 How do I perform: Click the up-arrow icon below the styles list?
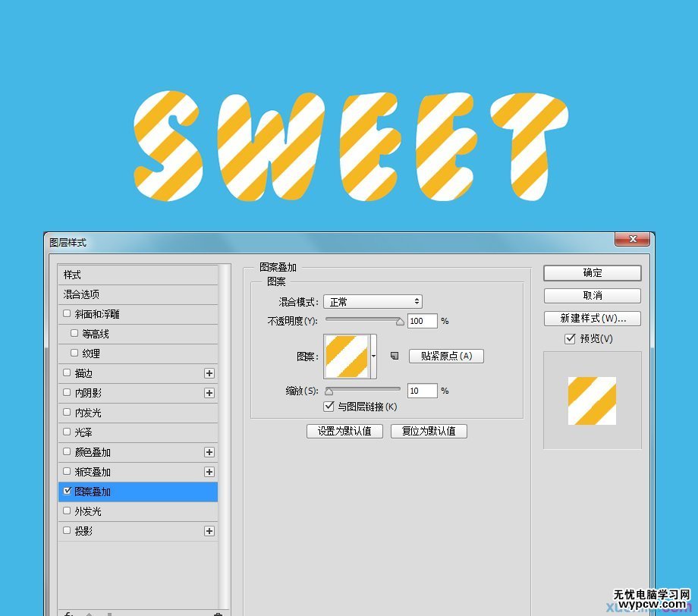pyautogui.click(x=90, y=613)
